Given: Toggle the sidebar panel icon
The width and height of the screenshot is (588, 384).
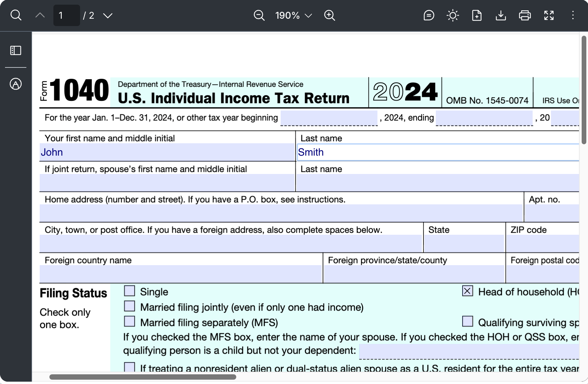Looking at the screenshot, I should pyautogui.click(x=16, y=50).
